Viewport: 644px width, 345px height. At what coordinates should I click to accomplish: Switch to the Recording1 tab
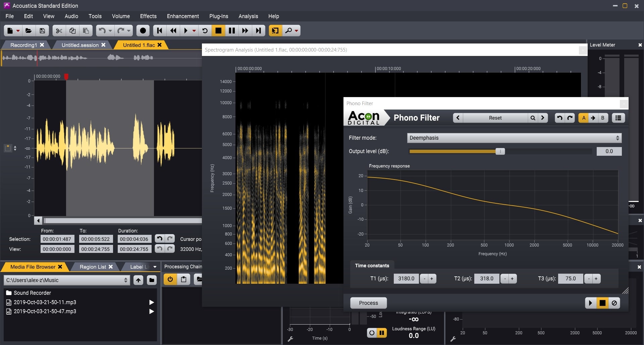tap(23, 45)
